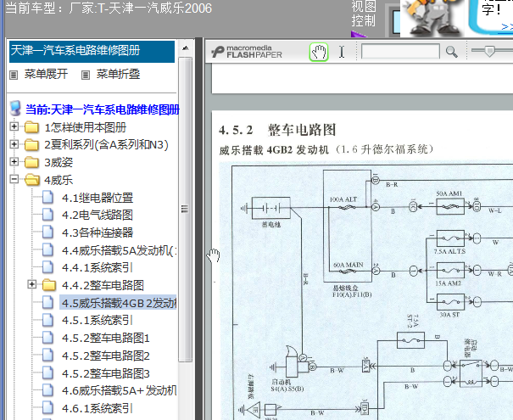The width and height of the screenshot is (513, 420).
Task: Select the 1怎样使用本图册 tree item
Action: [86, 127]
